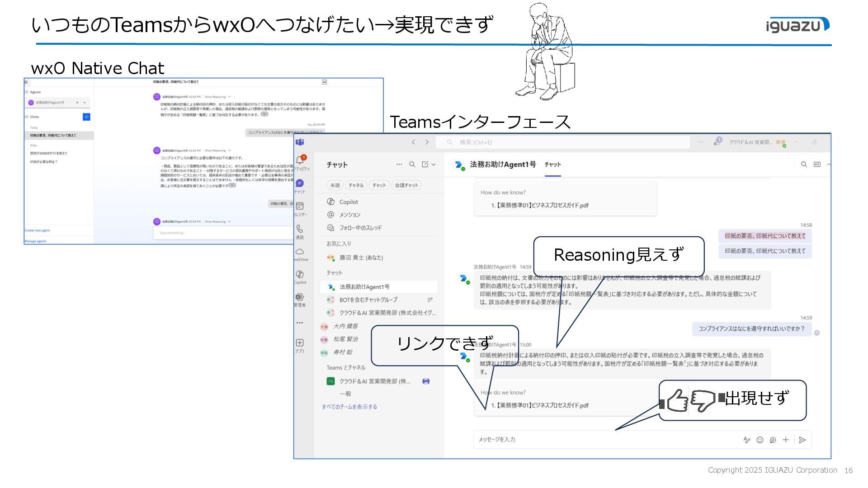Image resolution: width=868 pixels, height=488 pixels.
Task: Go back with Teams left arrow
Action: point(413,142)
